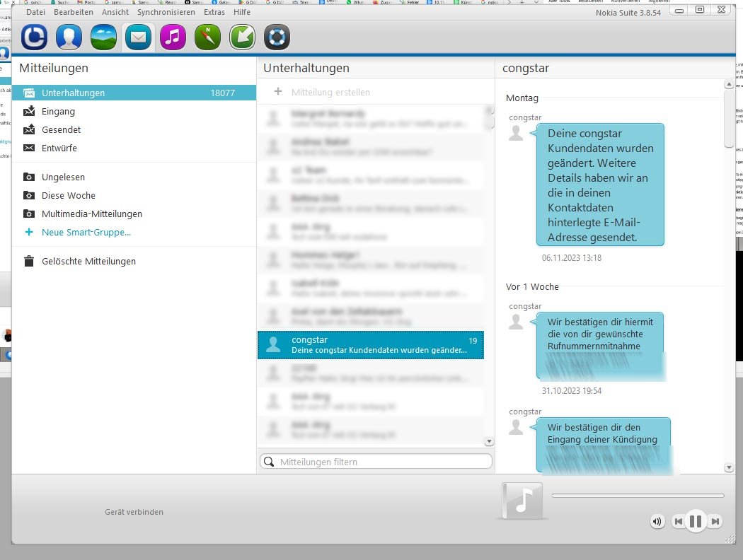This screenshot has width=743, height=560.
Task: Click the message pane scrollbar thumb
Action: (x=729, y=118)
